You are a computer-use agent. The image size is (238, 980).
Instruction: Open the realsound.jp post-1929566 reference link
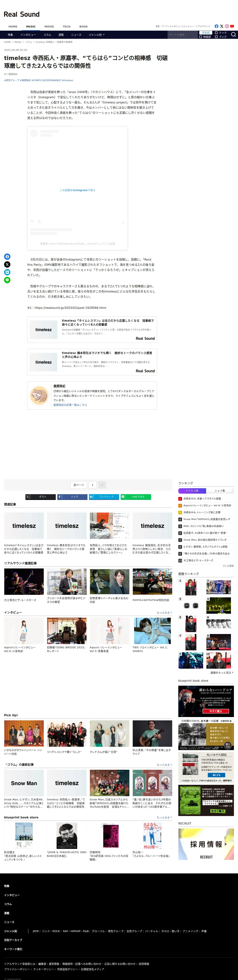[70, 308]
